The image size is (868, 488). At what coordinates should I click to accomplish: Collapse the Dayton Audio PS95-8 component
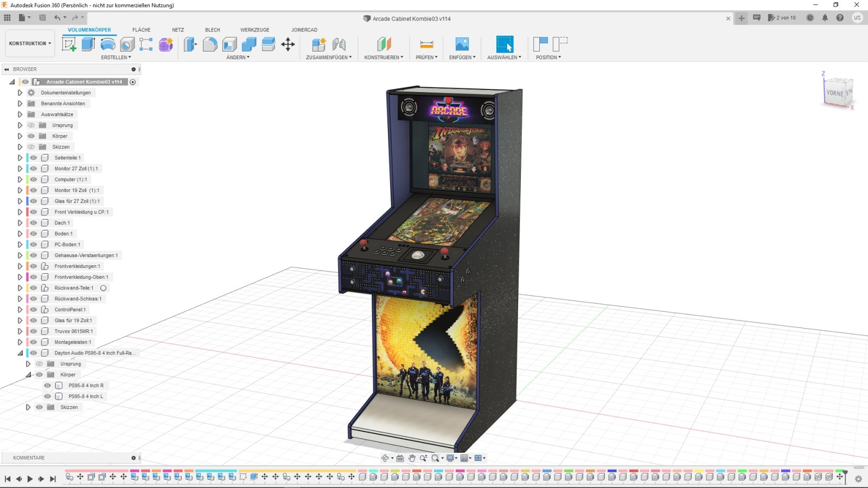click(x=20, y=353)
